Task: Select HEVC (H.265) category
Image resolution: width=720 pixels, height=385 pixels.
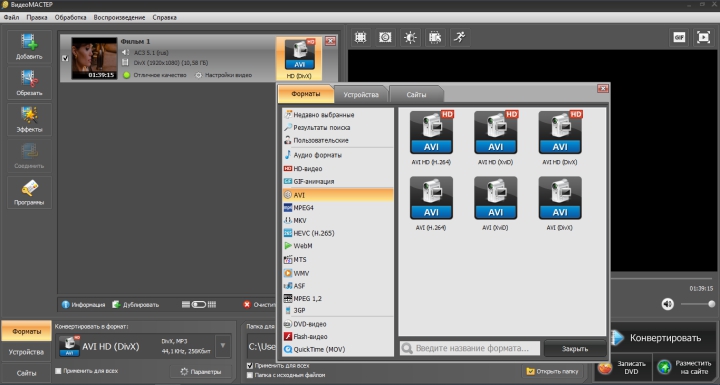Action: coord(338,233)
